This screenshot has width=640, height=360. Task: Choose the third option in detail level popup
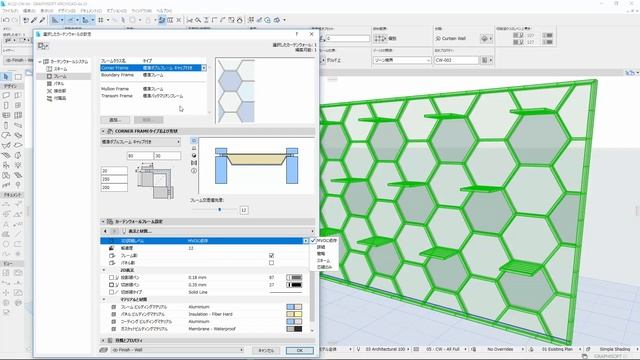[321, 254]
